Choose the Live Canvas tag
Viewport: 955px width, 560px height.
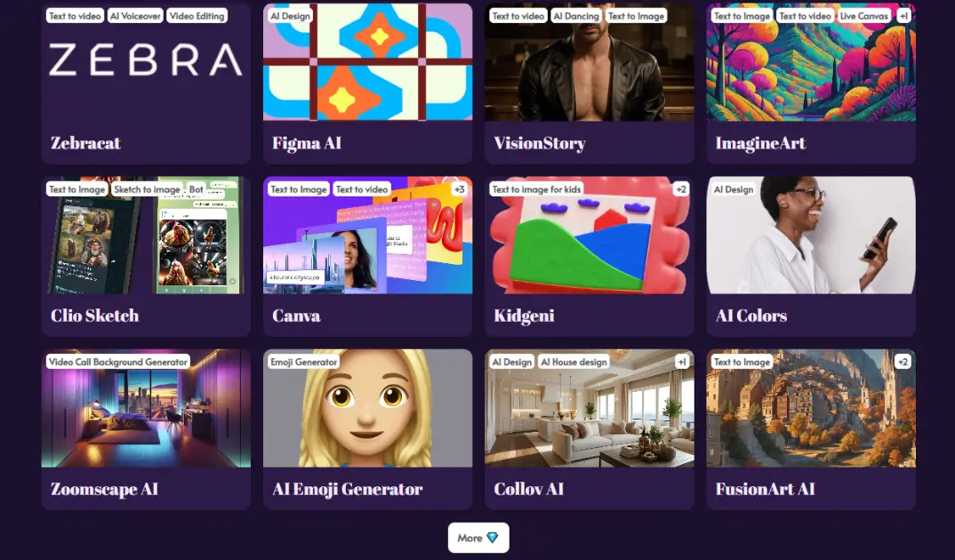coord(863,16)
